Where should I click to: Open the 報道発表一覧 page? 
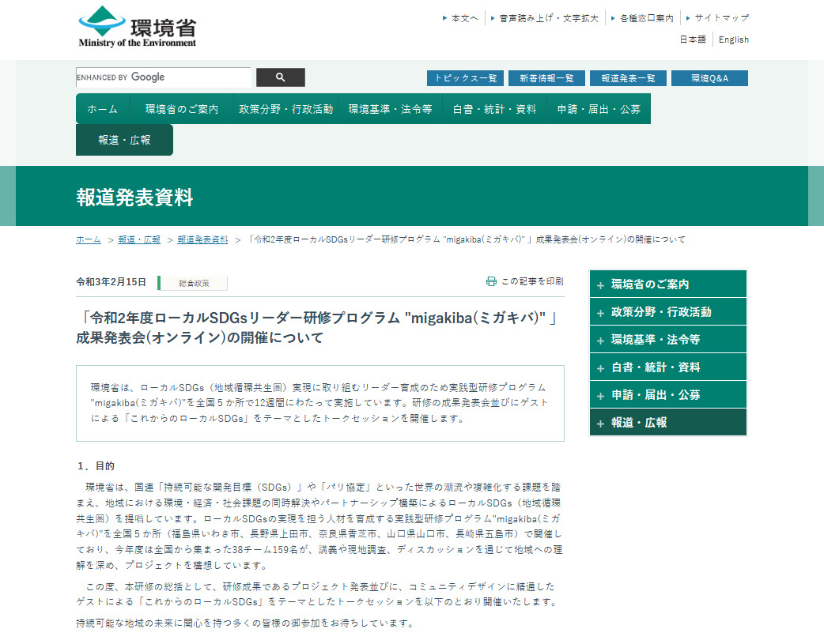click(x=627, y=77)
